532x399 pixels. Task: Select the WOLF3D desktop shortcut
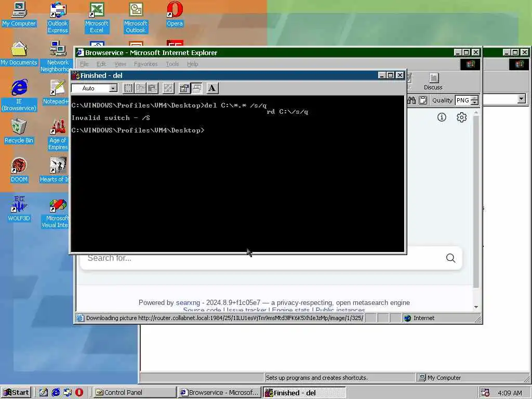[19, 209]
